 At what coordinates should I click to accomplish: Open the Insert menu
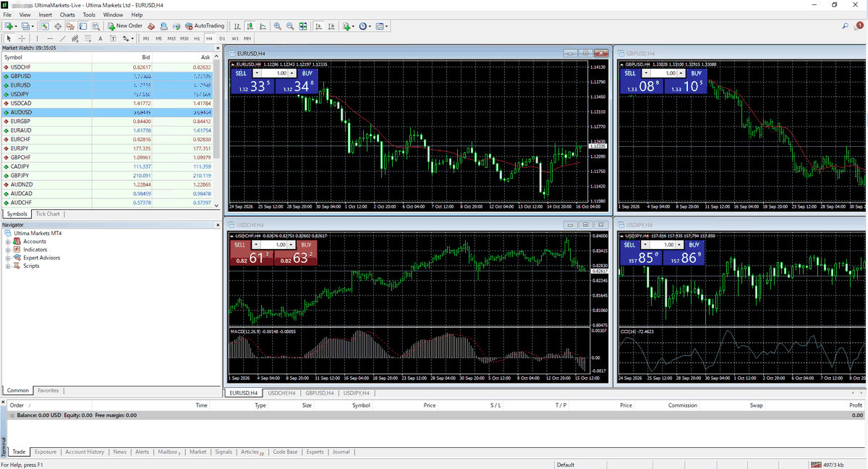(46, 14)
